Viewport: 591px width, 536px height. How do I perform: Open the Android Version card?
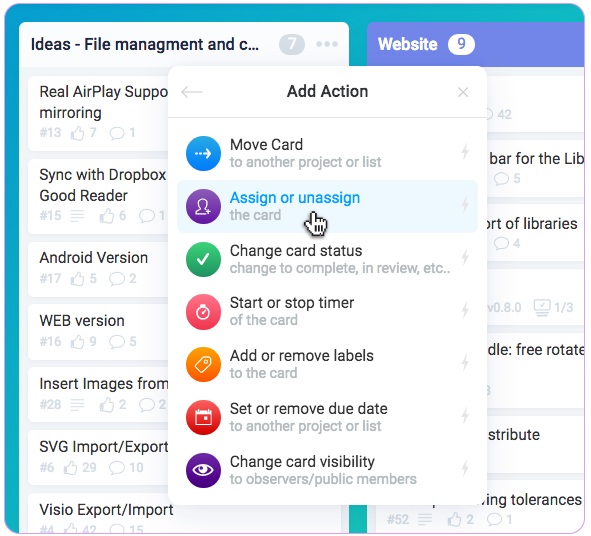click(x=98, y=270)
